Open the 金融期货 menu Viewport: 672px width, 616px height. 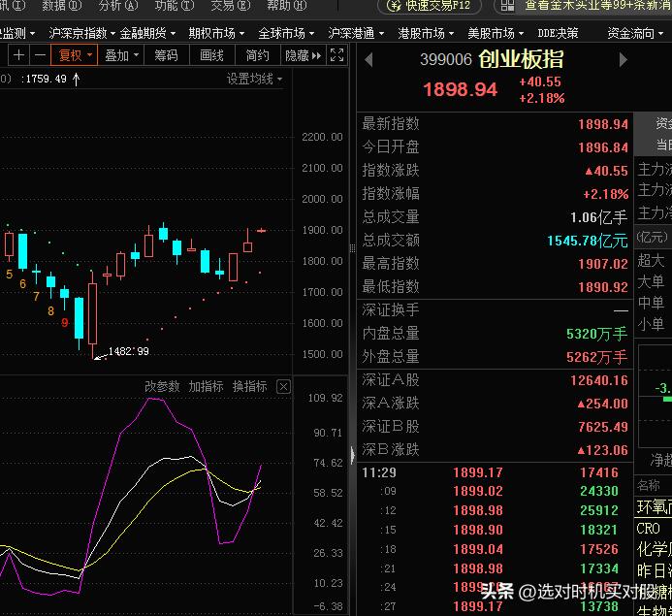click(147, 33)
